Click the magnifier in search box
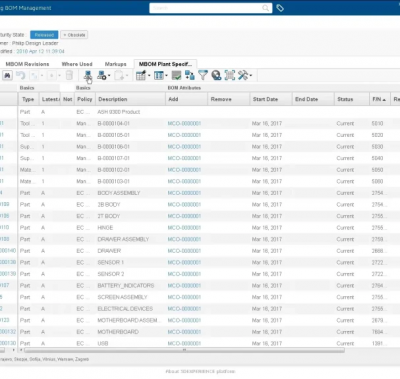400x379 pixels. coord(265,8)
